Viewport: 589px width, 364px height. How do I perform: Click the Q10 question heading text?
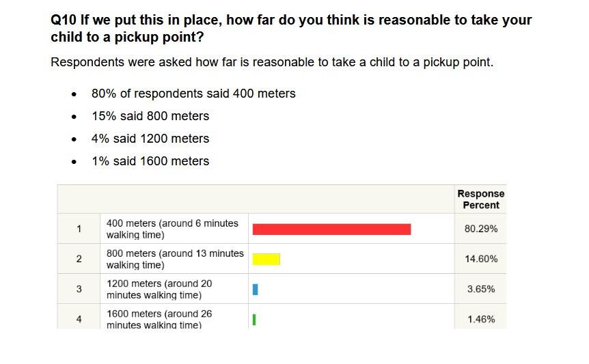click(291, 28)
